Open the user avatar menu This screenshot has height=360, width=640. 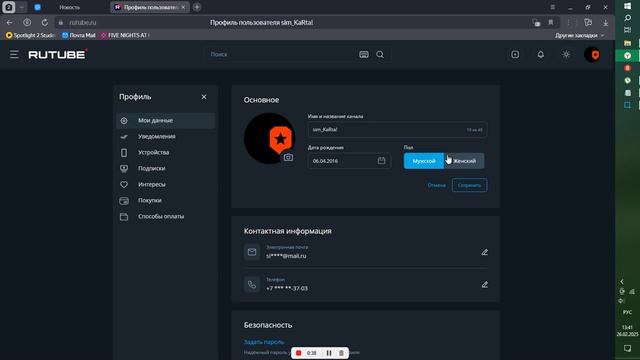point(592,54)
